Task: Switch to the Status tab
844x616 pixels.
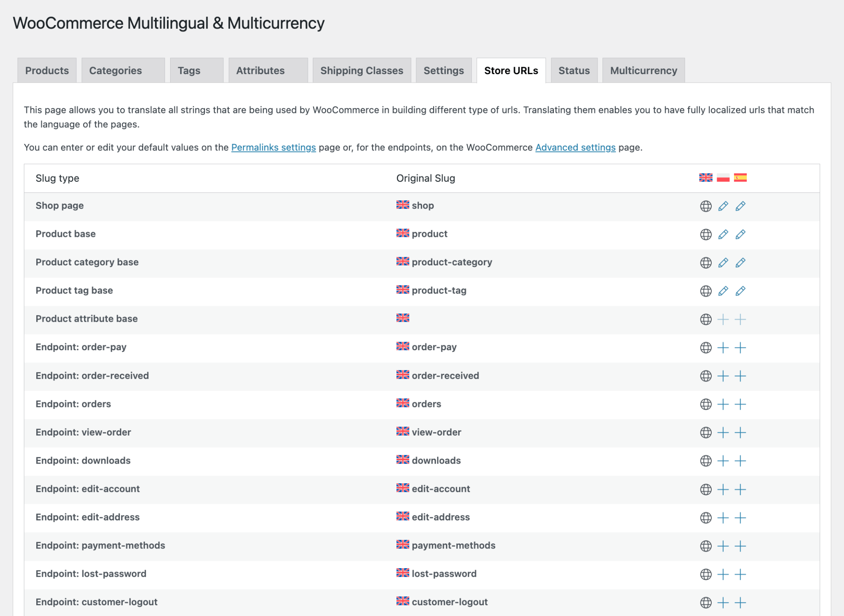Action: coord(574,70)
